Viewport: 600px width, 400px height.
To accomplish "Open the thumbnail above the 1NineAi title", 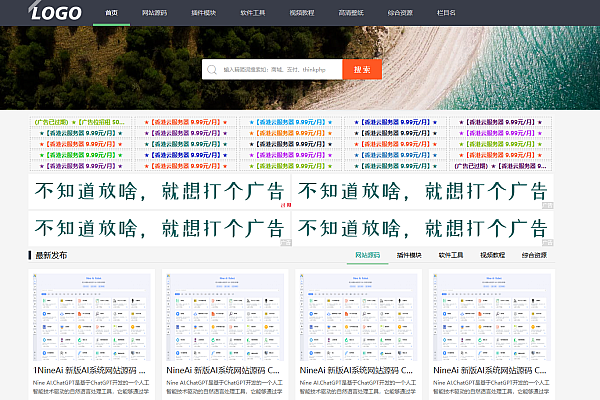I will click(91, 317).
